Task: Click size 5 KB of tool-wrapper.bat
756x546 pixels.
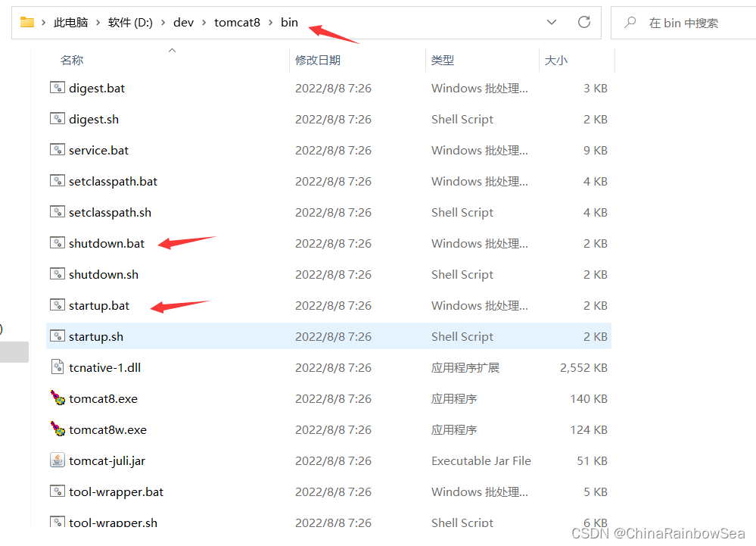Action: coord(596,492)
